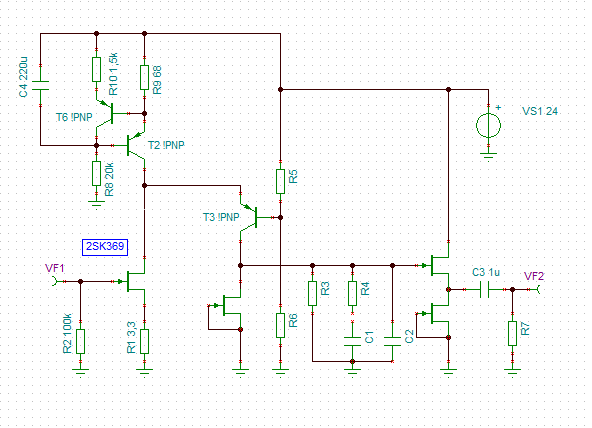Select resistor R6 symbol
This screenshot has width=592, height=428.
tap(280, 325)
